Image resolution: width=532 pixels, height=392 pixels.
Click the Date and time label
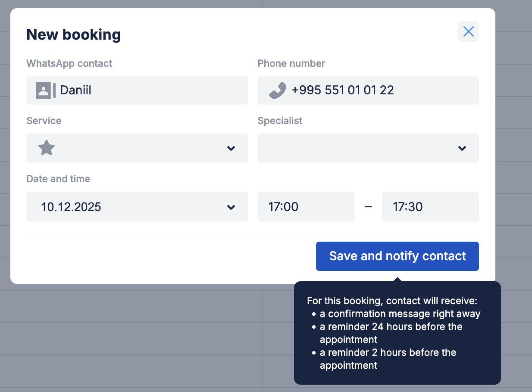(x=58, y=179)
